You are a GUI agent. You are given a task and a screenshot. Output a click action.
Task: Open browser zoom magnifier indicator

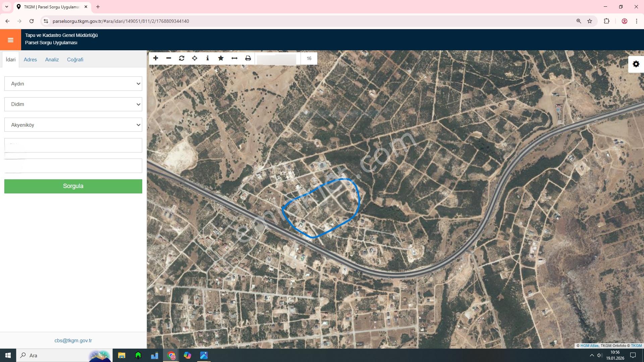pyautogui.click(x=579, y=21)
